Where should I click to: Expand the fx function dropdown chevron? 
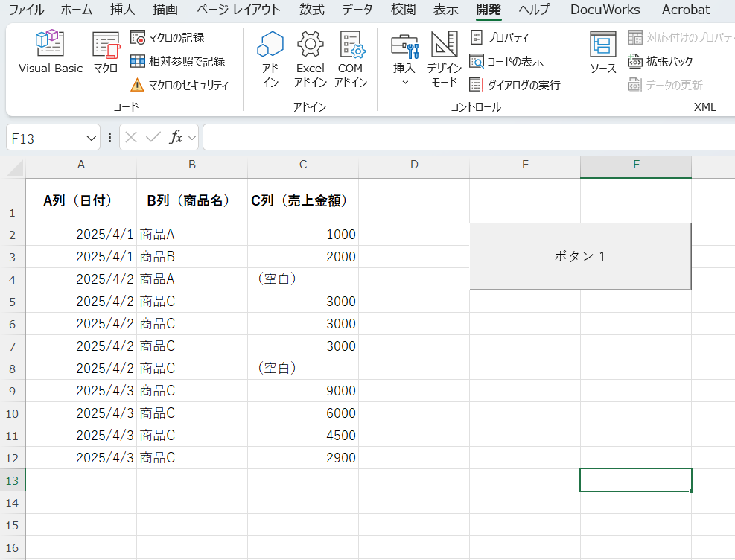192,138
